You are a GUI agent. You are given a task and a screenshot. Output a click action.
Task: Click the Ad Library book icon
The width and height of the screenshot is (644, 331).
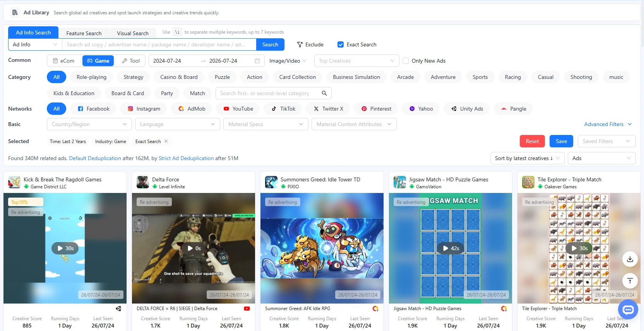pos(15,12)
